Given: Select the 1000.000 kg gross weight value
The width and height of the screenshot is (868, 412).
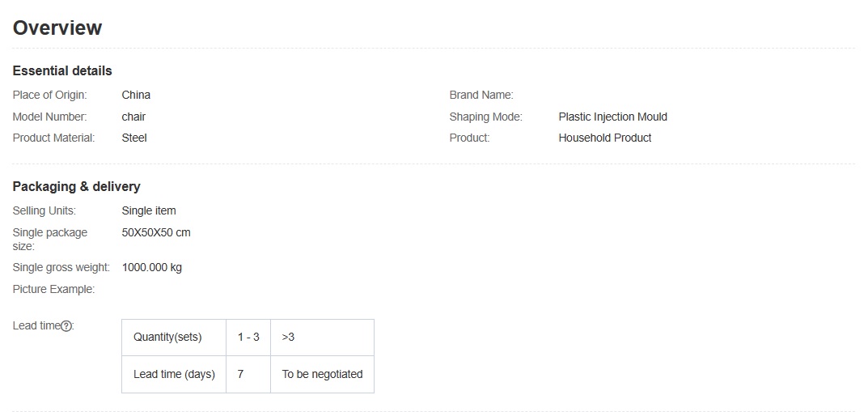Looking at the screenshot, I should coord(152,267).
